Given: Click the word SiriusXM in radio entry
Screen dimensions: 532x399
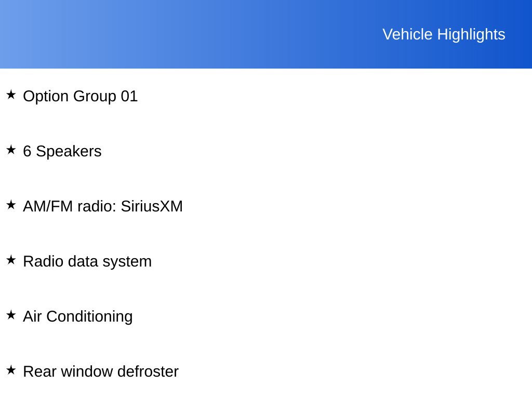Looking at the screenshot, I should [x=152, y=206].
